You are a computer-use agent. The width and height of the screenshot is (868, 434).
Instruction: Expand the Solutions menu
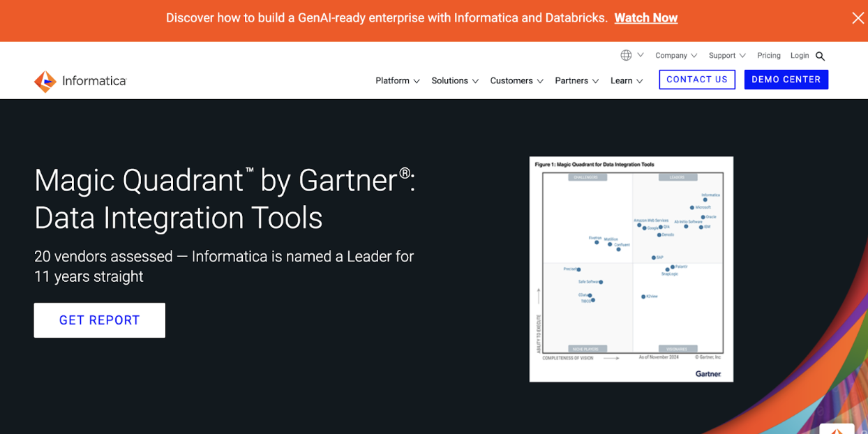click(455, 81)
